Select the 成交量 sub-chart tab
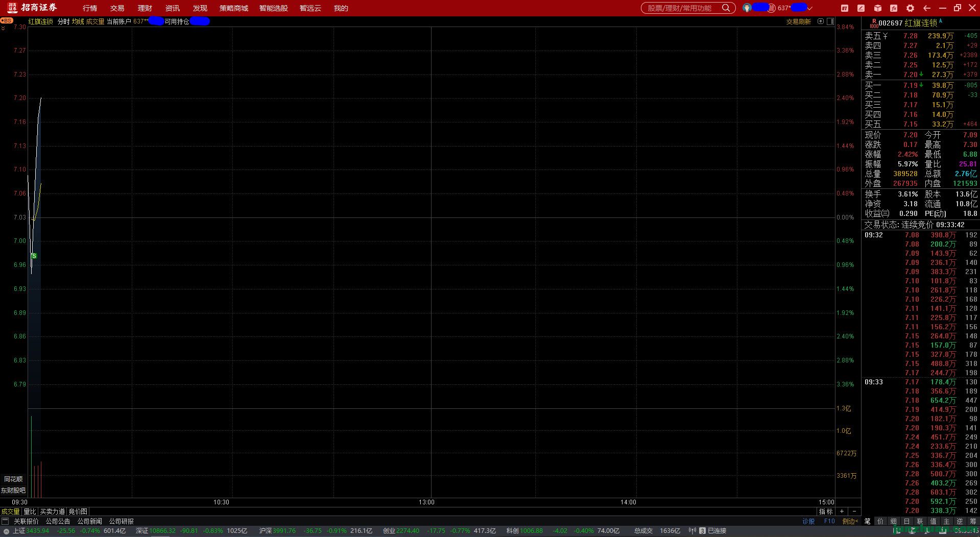Viewport: 980px width, 537px height. coord(10,511)
